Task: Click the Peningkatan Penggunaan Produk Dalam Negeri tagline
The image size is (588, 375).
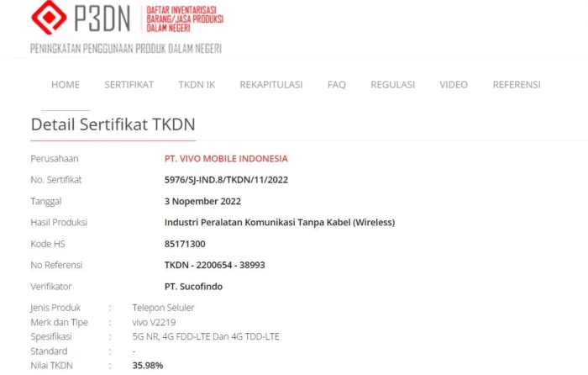Action: (x=126, y=49)
